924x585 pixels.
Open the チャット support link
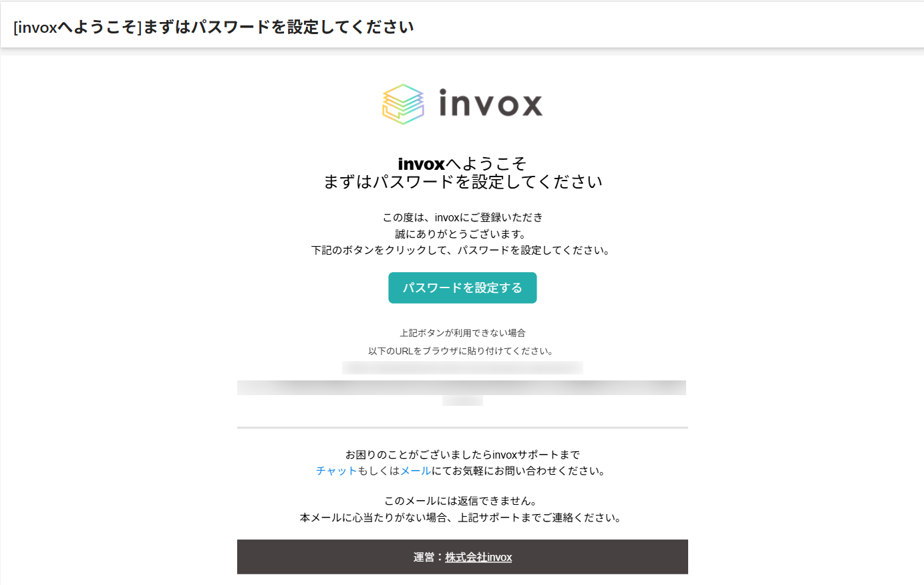(336, 471)
